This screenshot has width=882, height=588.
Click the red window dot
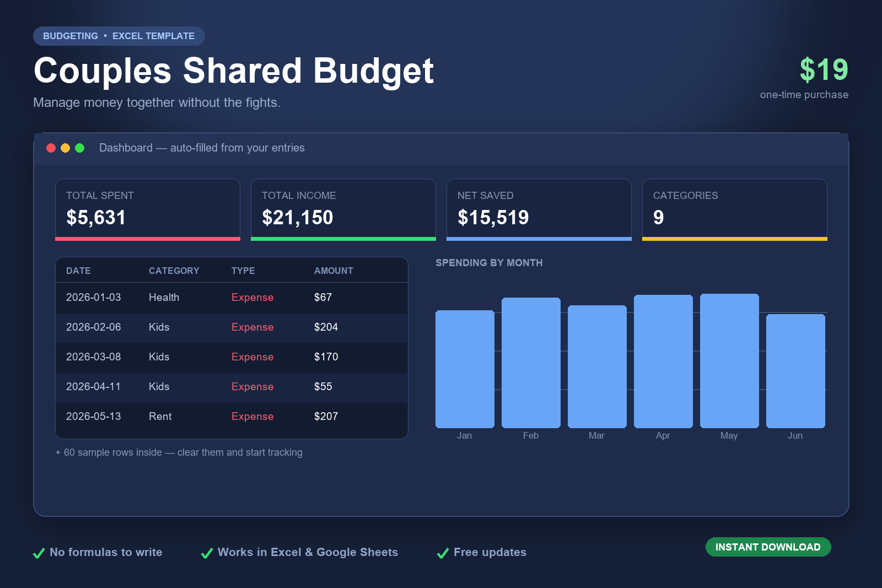click(51, 148)
